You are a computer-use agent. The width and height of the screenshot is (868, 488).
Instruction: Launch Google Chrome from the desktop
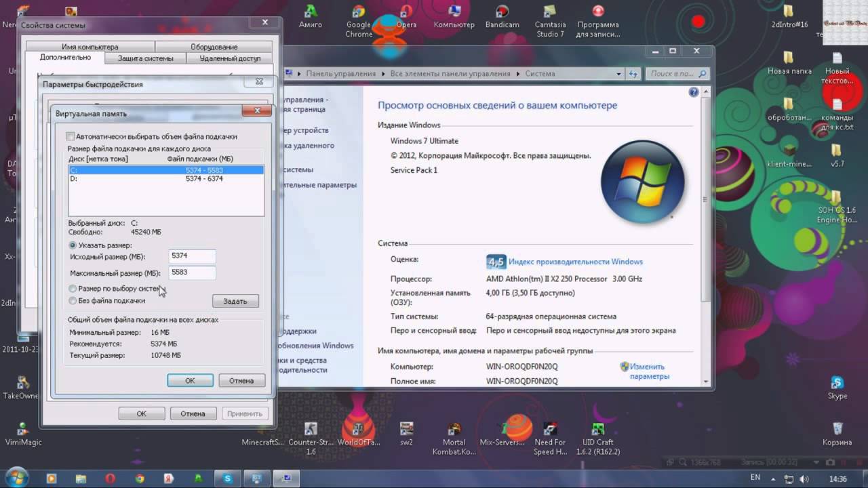(x=359, y=22)
